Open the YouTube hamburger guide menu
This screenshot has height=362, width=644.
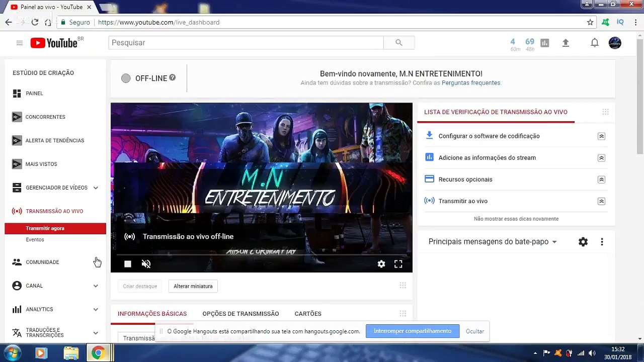(20, 43)
